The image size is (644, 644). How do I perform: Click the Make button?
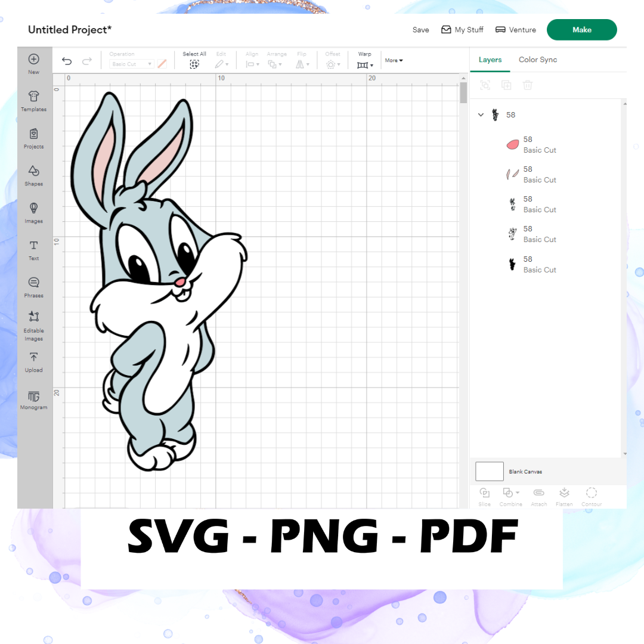[x=581, y=30]
